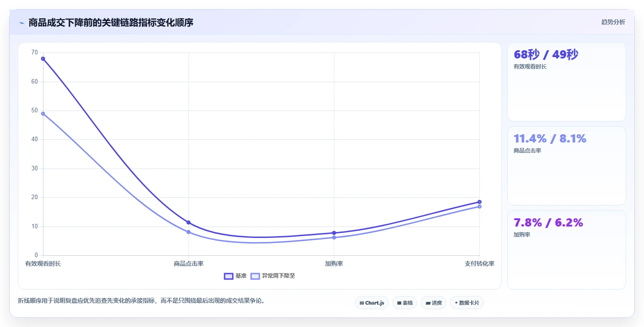Click the 表格 tag chip
The image size is (644, 327).
(x=405, y=303)
